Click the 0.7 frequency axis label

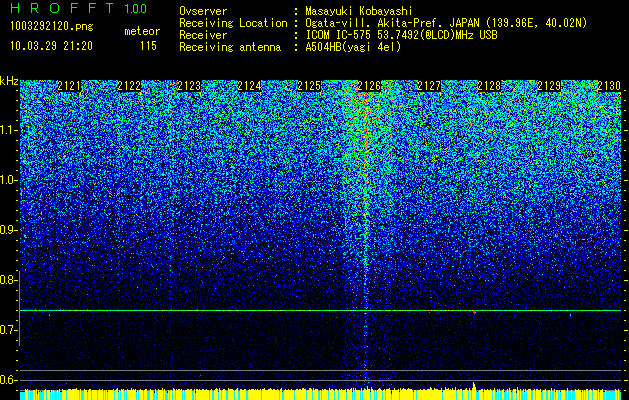[7, 330]
